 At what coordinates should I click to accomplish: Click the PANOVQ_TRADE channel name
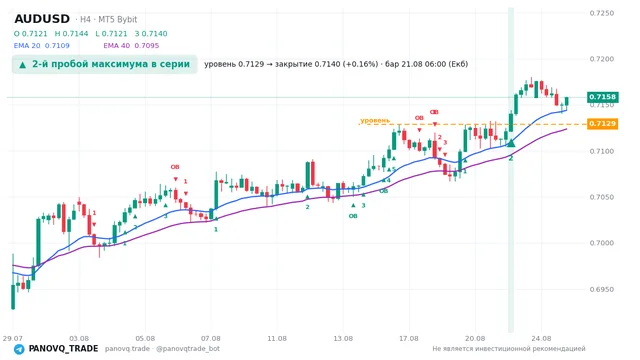point(63,349)
